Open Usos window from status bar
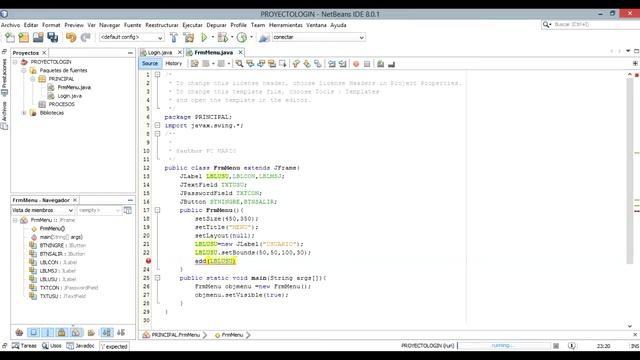Viewport: 640px width, 360px height. [52, 346]
